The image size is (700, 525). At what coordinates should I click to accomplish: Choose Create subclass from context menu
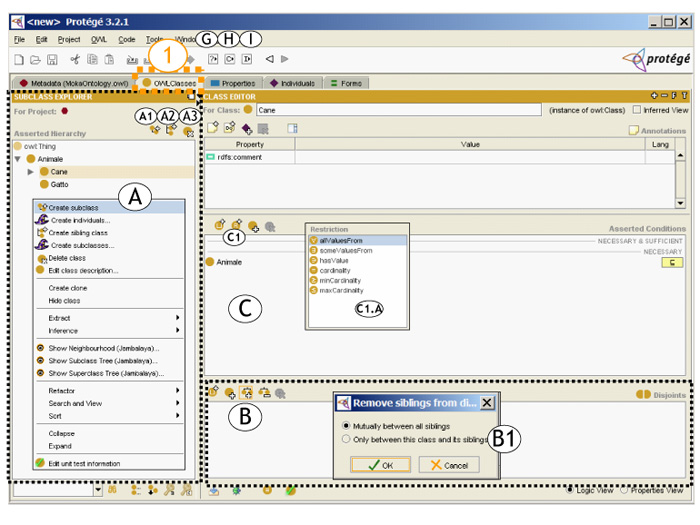coord(109,207)
